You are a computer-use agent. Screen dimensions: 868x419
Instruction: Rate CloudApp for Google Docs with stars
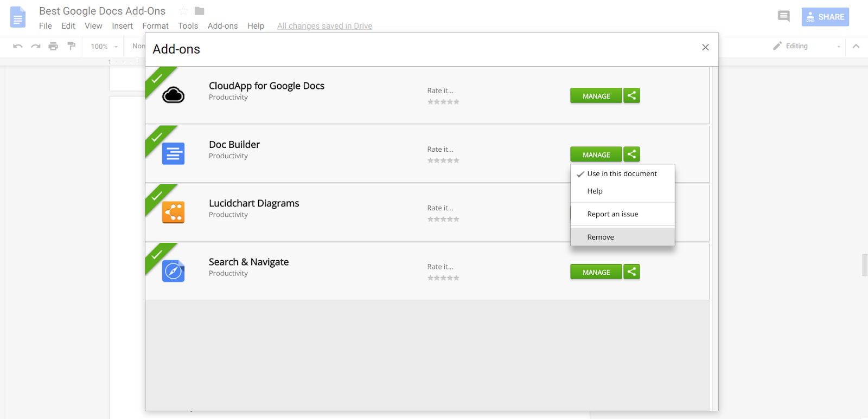[443, 102]
